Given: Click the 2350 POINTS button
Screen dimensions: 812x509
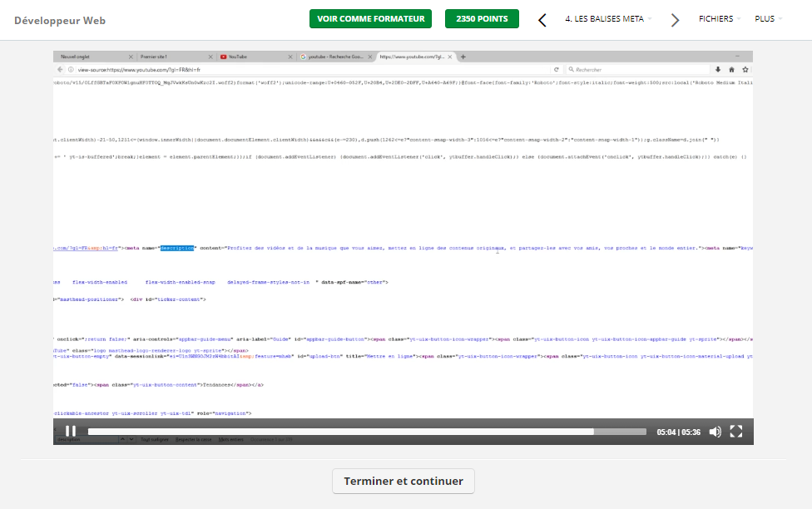Looking at the screenshot, I should coord(482,19).
